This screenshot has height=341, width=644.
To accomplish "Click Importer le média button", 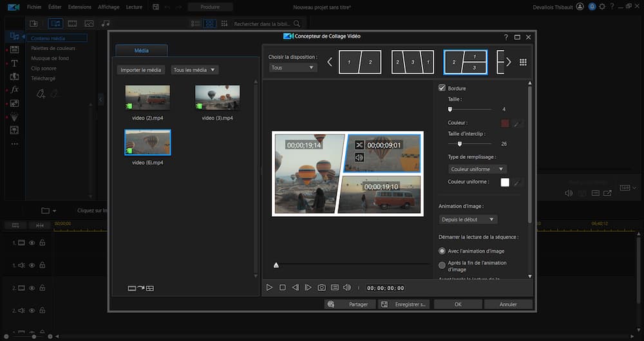I will [141, 69].
